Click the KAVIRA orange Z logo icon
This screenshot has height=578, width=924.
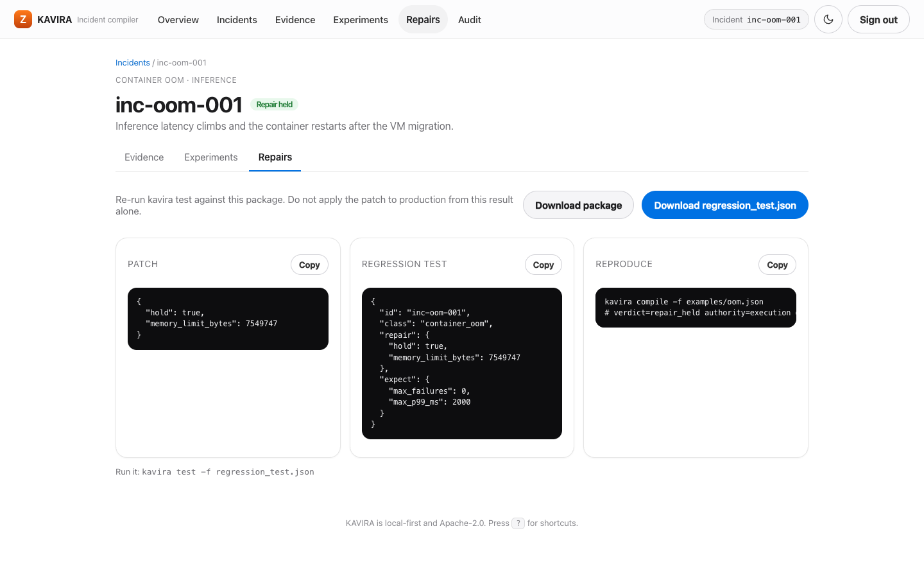23,19
